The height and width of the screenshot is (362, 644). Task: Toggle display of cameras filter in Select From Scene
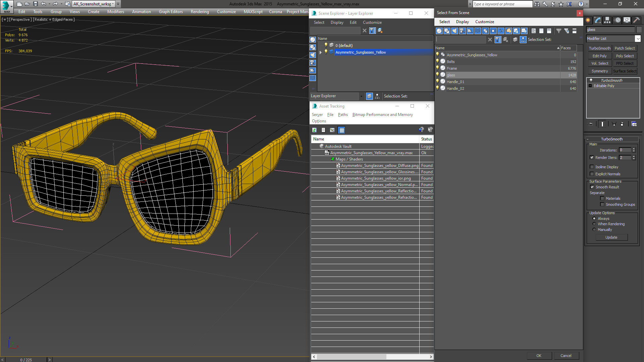click(x=462, y=31)
